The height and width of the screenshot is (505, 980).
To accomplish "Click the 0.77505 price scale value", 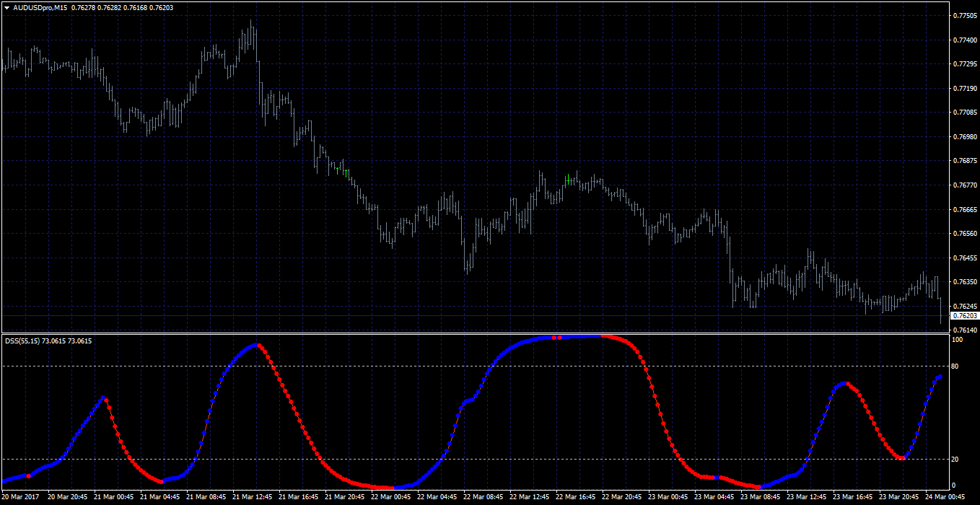I will point(965,15).
